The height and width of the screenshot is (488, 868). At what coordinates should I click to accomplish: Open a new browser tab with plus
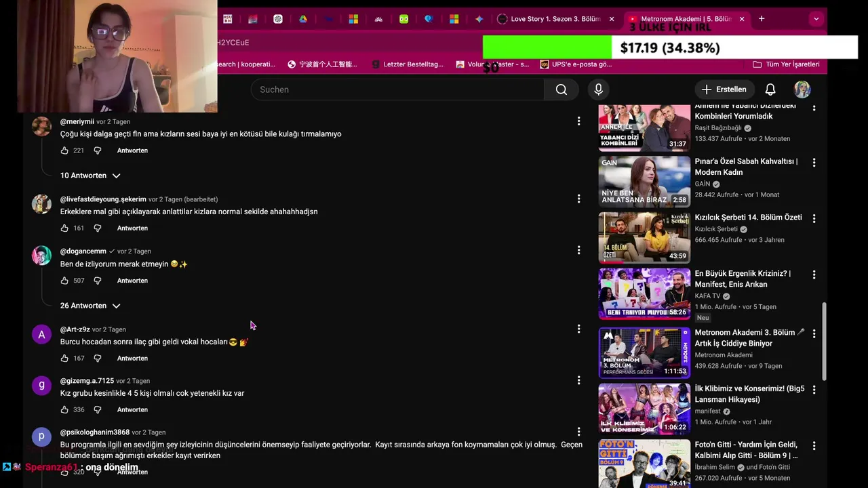point(762,19)
